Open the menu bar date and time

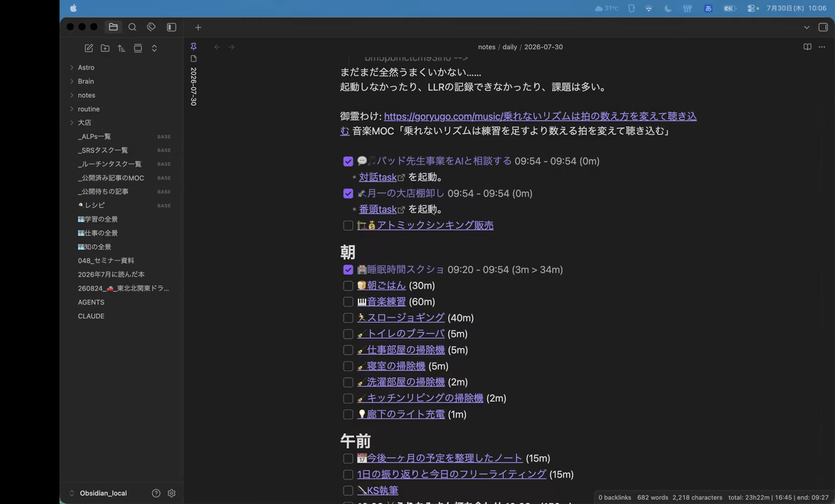coord(796,8)
